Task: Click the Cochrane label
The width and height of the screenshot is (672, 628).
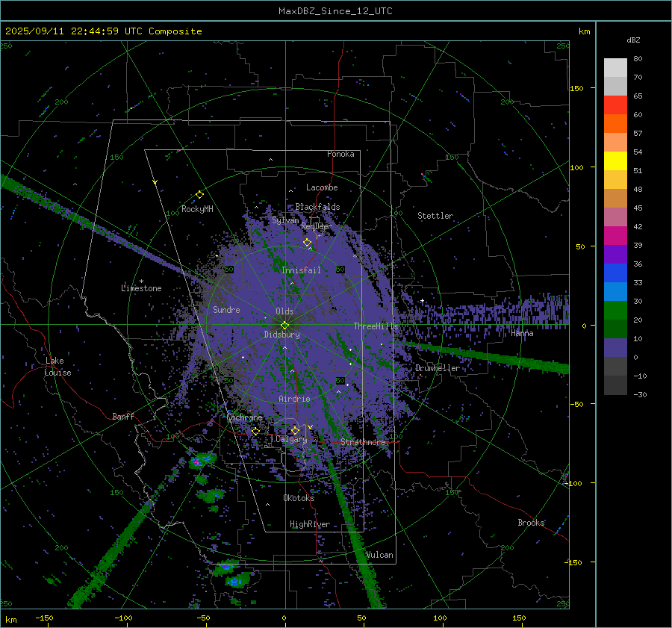Action: click(244, 417)
